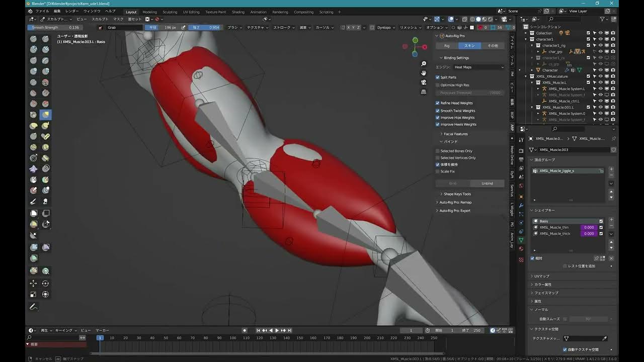Play the animation forward
This screenshot has height=362, width=644.
coord(277,330)
